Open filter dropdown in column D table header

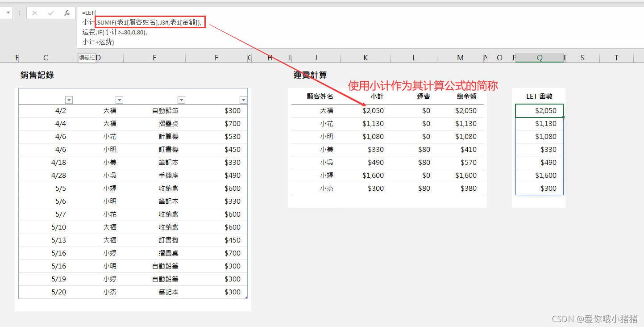click(x=119, y=100)
